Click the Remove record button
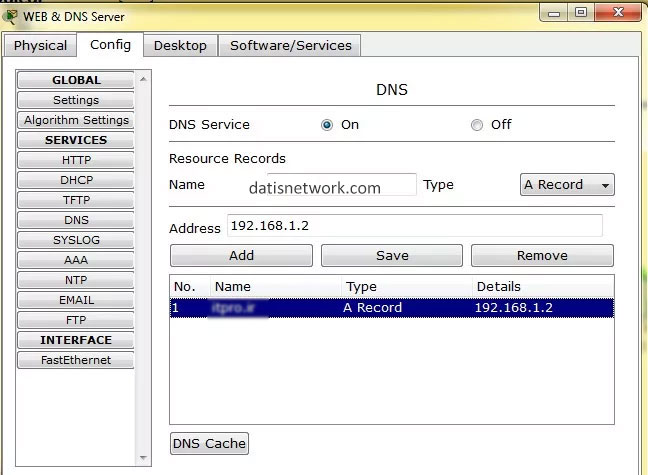Image resolution: width=648 pixels, height=475 pixels. [x=542, y=255]
